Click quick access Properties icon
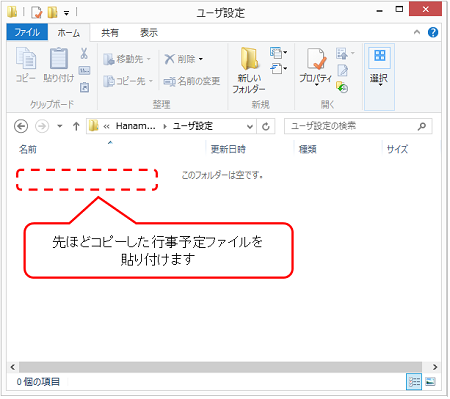This screenshot has height=399, width=450. click(x=37, y=13)
